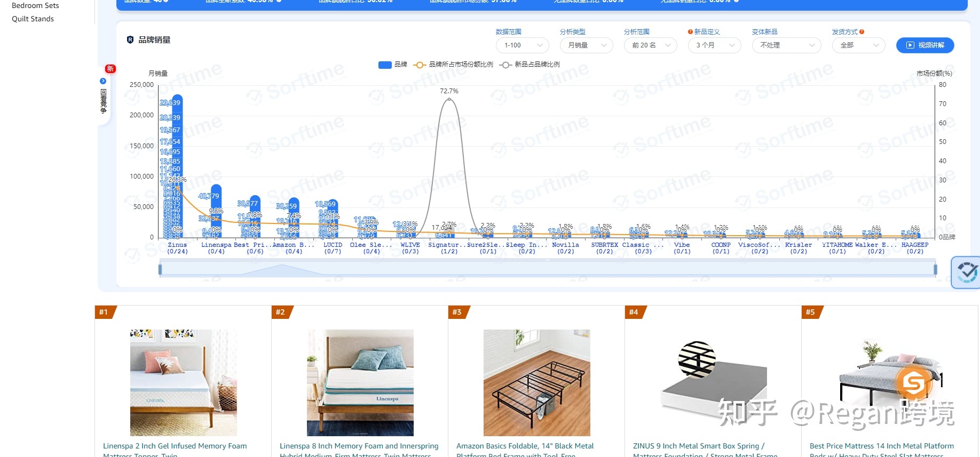
Task: Click the Linenspa brand bar
Action: click(216, 211)
